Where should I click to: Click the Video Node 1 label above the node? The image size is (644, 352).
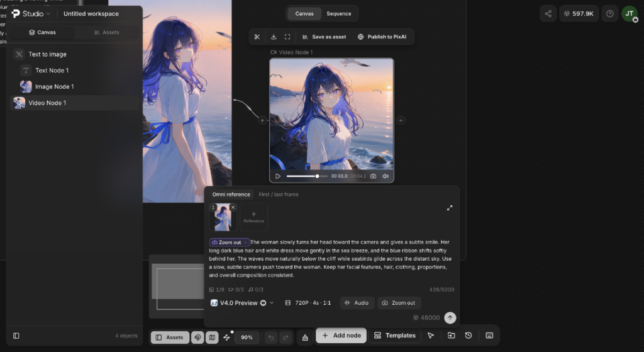click(x=292, y=52)
